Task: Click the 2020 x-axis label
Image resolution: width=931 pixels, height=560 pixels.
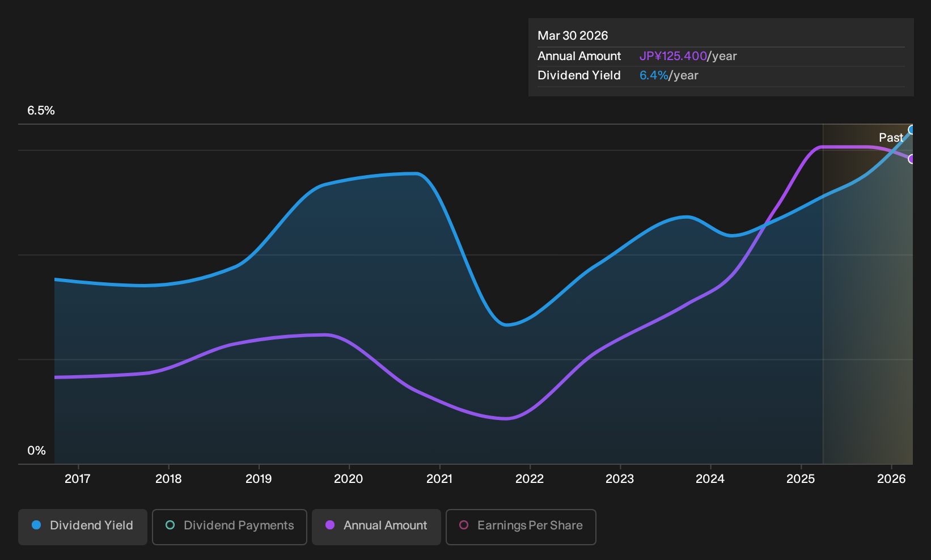Action: (349, 479)
